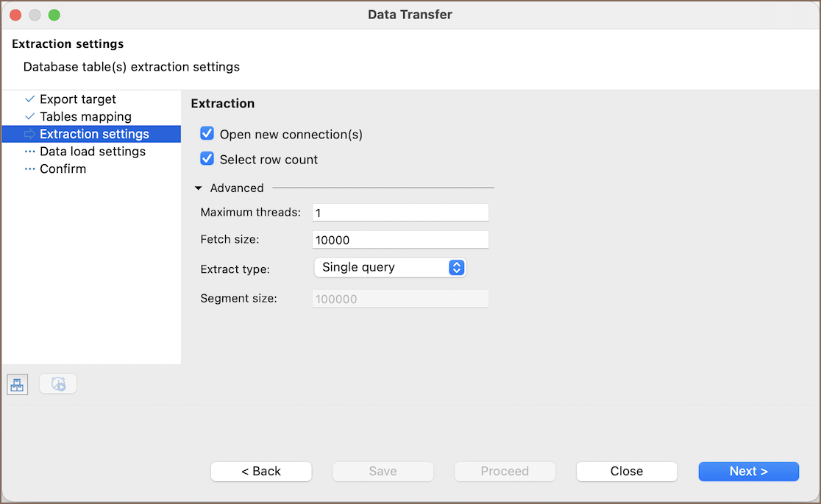The height and width of the screenshot is (504, 821).
Task: Focus the Maximum threads field
Action: [x=400, y=213]
